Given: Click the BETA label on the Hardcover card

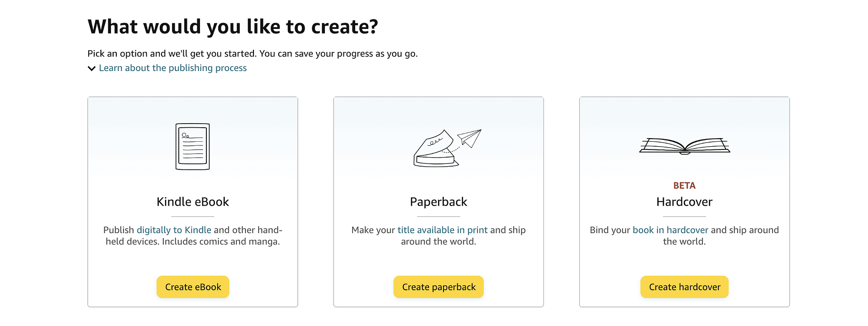Looking at the screenshot, I should pyautogui.click(x=684, y=185).
